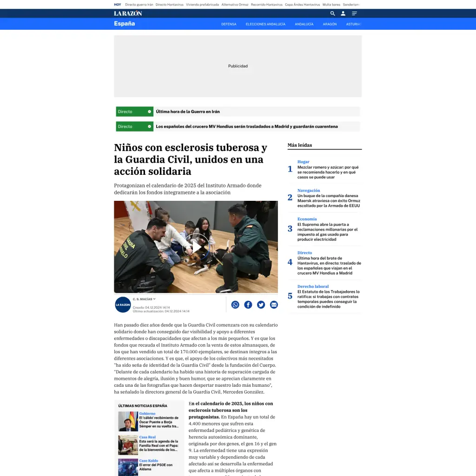Open 'Directo guerra Irán' top link
The width and height of the screenshot is (476, 476).
click(139, 5)
